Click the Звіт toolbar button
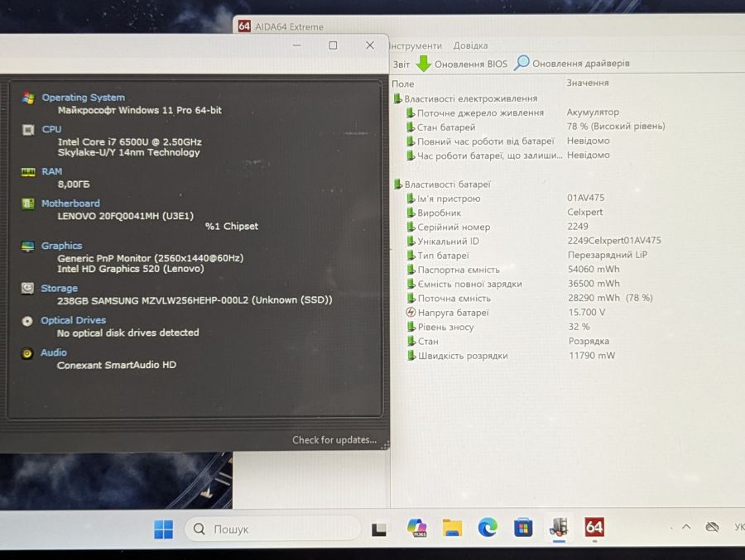The width and height of the screenshot is (745, 560). [x=401, y=65]
